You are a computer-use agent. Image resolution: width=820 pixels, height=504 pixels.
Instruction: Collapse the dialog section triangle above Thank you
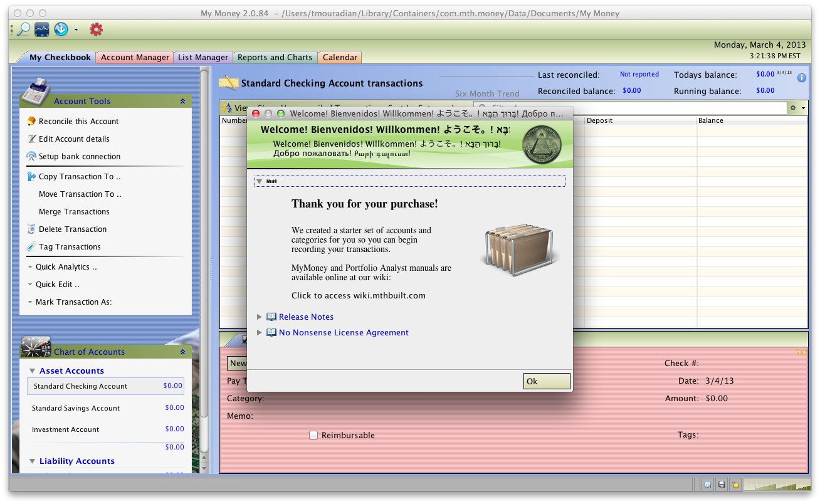260,181
